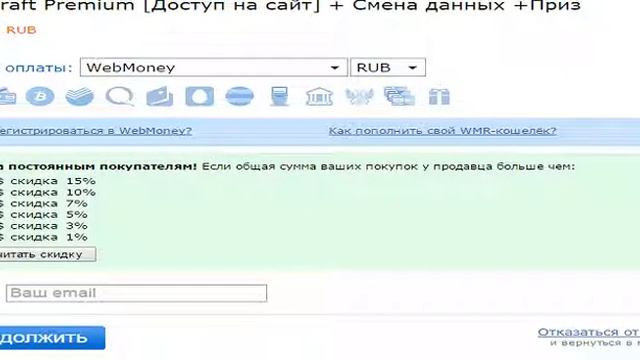
Task: Click the 'скидка 5%' discount line
Action: click(44, 215)
